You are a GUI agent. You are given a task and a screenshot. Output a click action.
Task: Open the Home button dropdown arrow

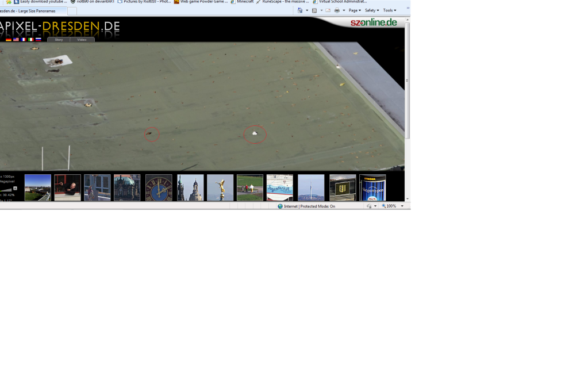(307, 10)
